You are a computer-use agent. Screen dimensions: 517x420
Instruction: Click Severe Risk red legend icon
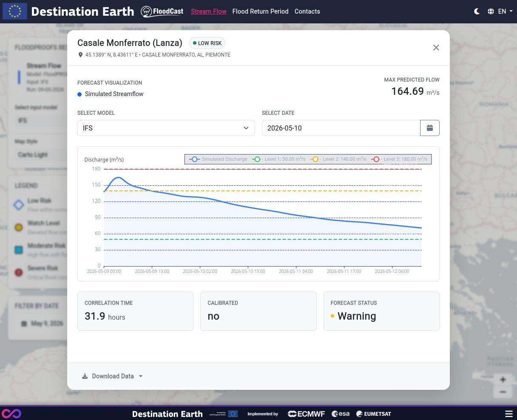(19, 272)
